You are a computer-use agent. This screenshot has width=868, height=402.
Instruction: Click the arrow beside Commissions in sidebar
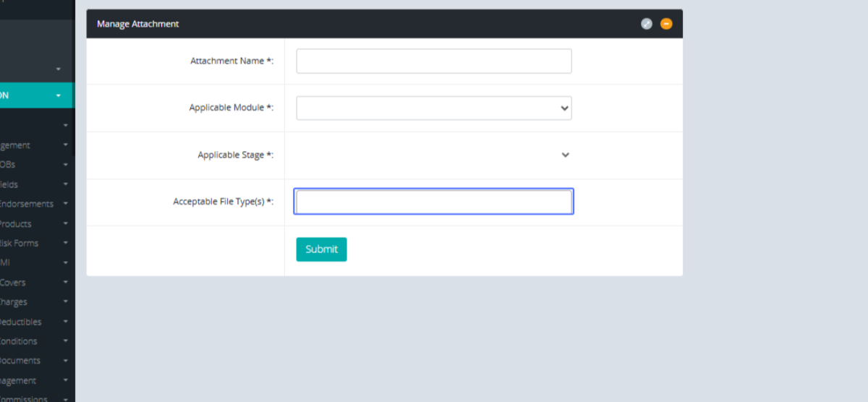(66, 399)
